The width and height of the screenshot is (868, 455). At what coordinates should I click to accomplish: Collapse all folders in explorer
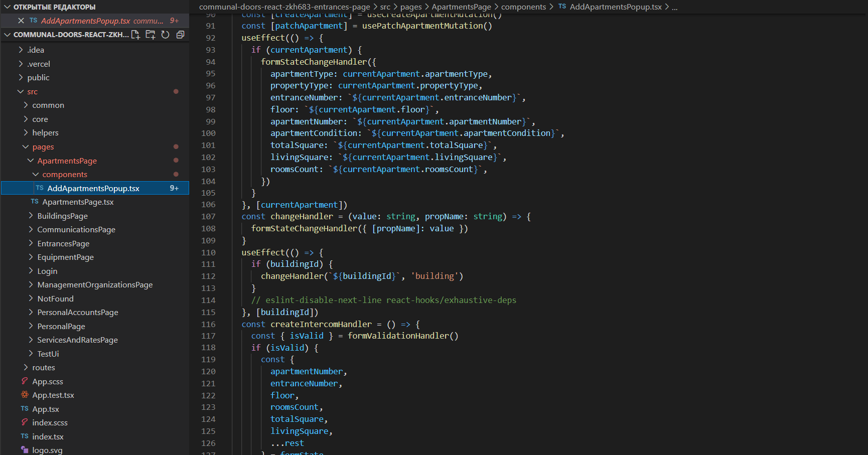pyautogui.click(x=180, y=35)
